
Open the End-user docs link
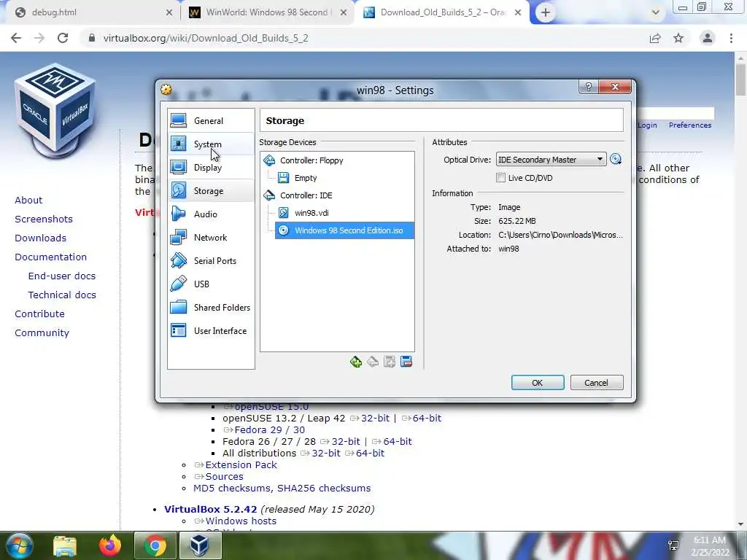(x=62, y=276)
